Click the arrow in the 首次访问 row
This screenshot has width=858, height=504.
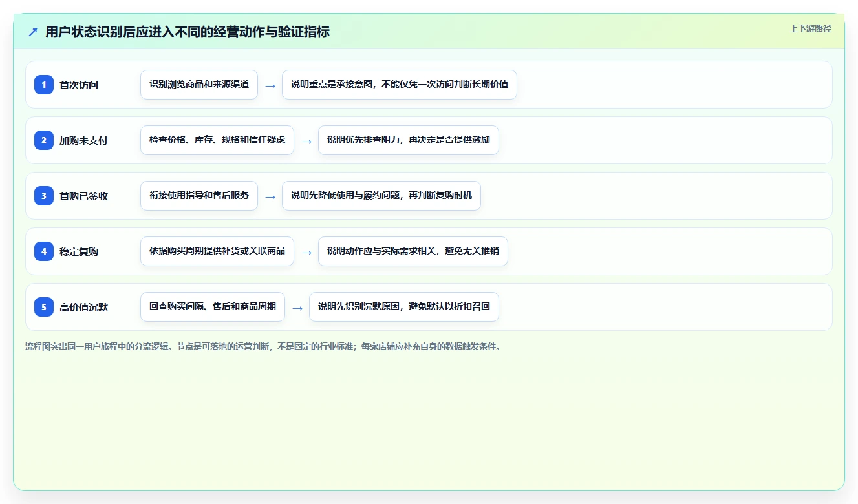(x=270, y=85)
